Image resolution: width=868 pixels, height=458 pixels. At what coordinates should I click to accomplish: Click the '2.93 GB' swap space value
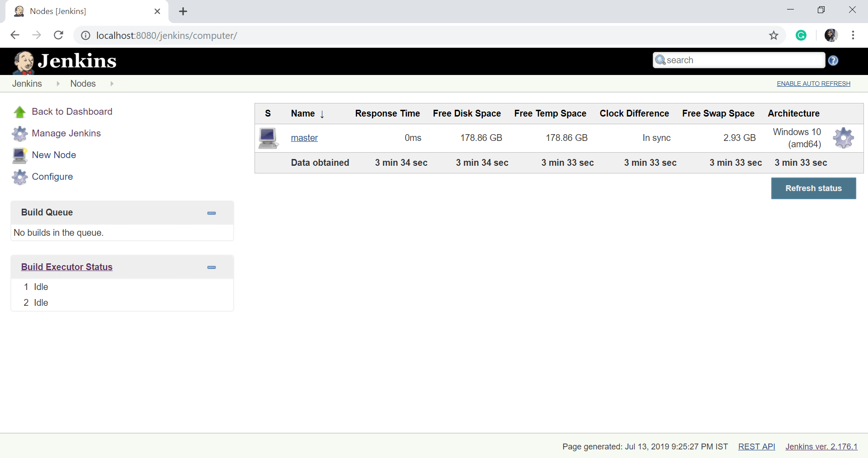pyautogui.click(x=740, y=138)
